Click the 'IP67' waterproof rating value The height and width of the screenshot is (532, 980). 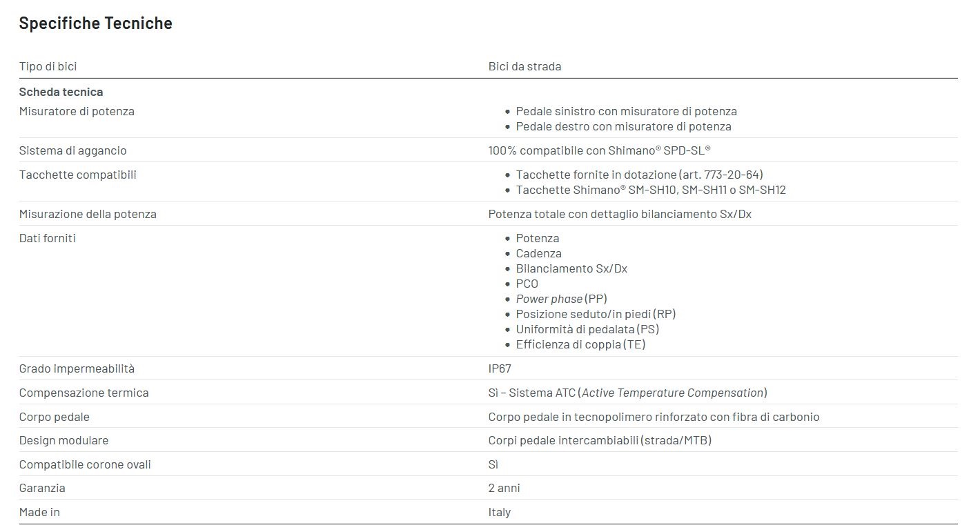(500, 368)
